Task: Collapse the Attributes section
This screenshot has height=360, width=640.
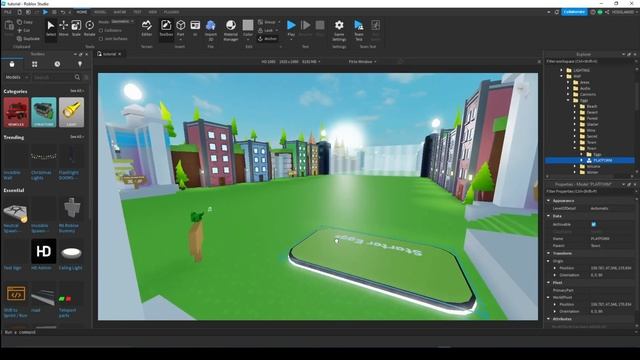Action: (x=549, y=319)
